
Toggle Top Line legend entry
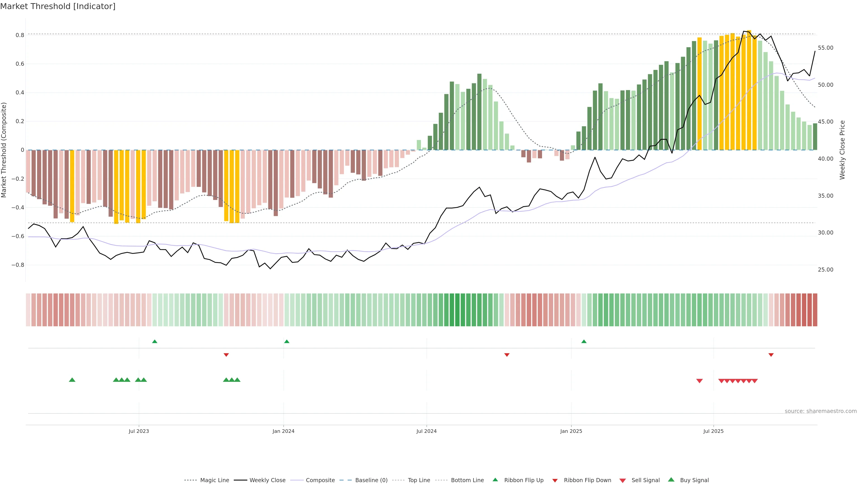click(419, 480)
